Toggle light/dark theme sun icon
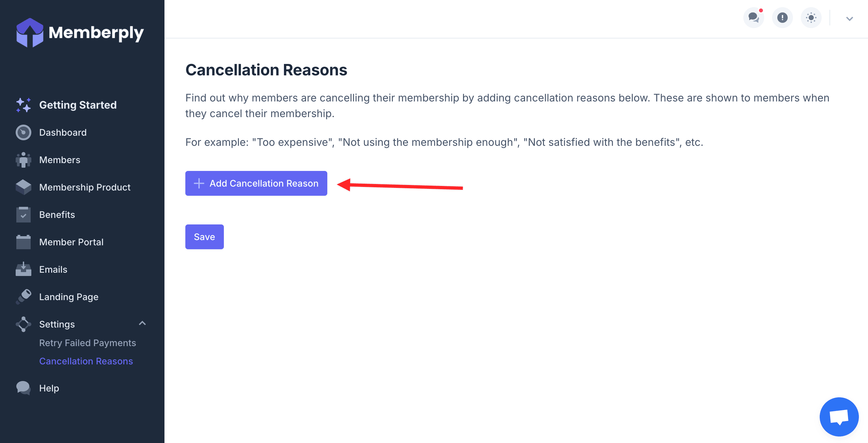Image resolution: width=868 pixels, height=443 pixels. (x=811, y=18)
